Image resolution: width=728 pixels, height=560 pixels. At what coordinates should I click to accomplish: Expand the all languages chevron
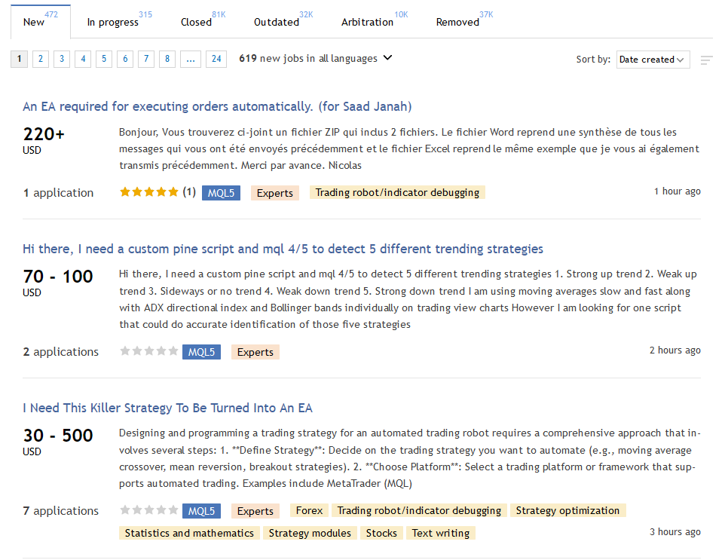click(x=388, y=58)
